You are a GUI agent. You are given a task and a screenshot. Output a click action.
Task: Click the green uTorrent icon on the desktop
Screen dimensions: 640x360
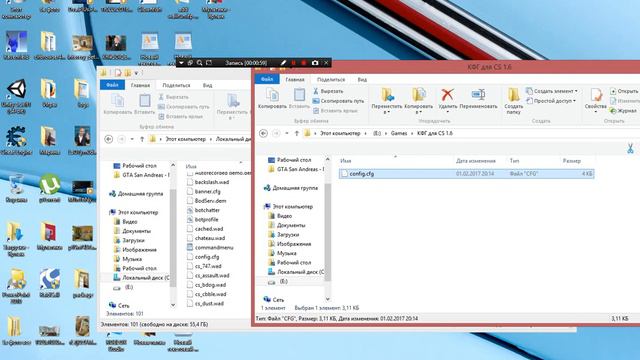[49, 184]
